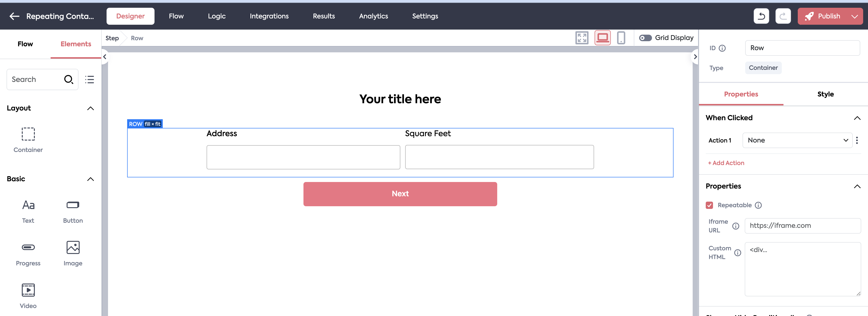The width and height of the screenshot is (868, 316).
Task: Click the undo arrow icon
Action: 761,16
